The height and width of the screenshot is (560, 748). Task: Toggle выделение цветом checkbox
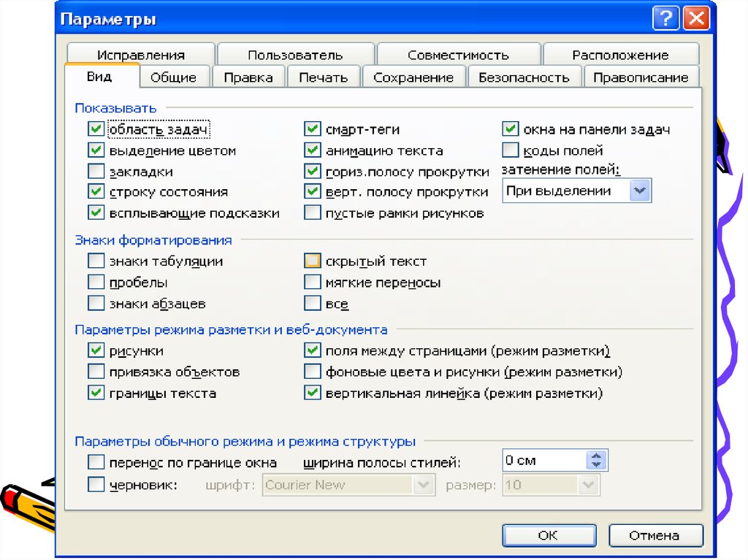96,150
